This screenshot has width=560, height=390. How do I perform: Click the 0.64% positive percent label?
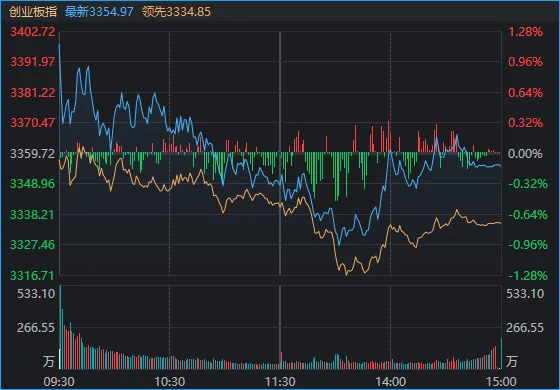point(525,93)
